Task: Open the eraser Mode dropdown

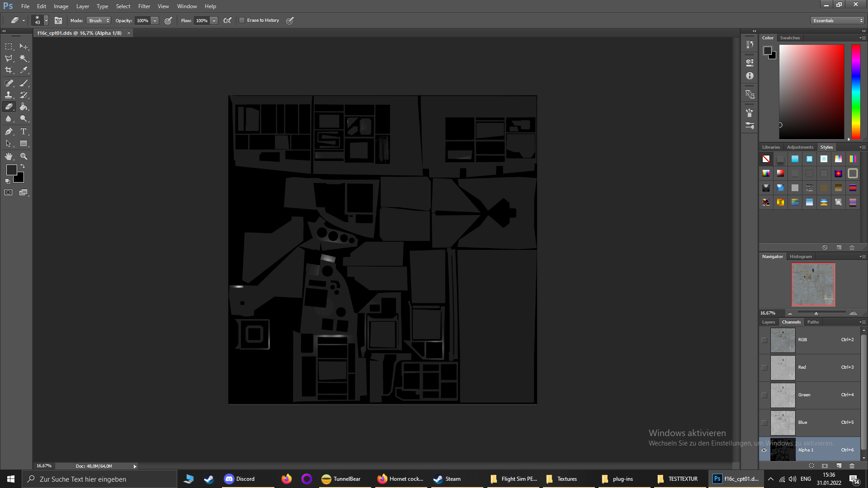Action: coord(99,20)
